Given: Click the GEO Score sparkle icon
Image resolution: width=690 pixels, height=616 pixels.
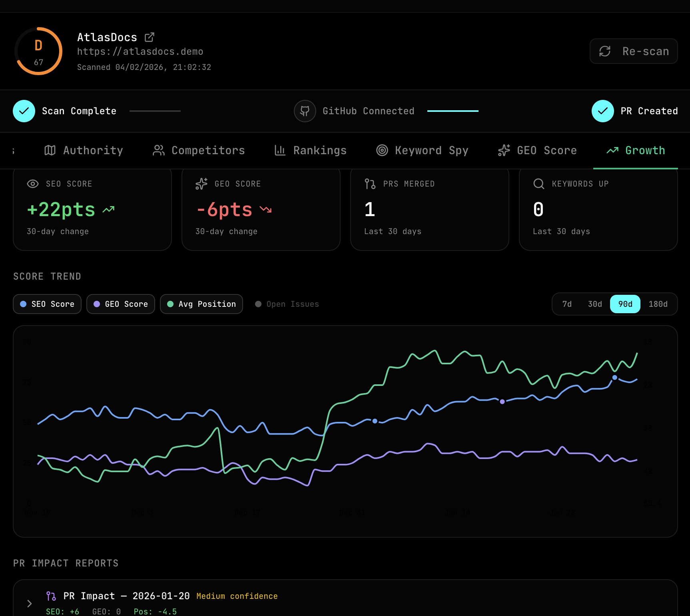Looking at the screenshot, I should (504, 151).
